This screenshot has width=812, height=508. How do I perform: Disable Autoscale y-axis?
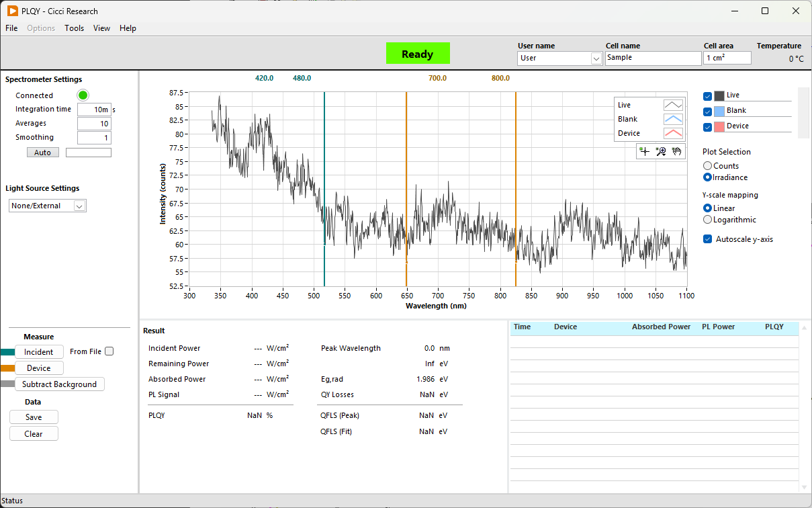(x=707, y=239)
